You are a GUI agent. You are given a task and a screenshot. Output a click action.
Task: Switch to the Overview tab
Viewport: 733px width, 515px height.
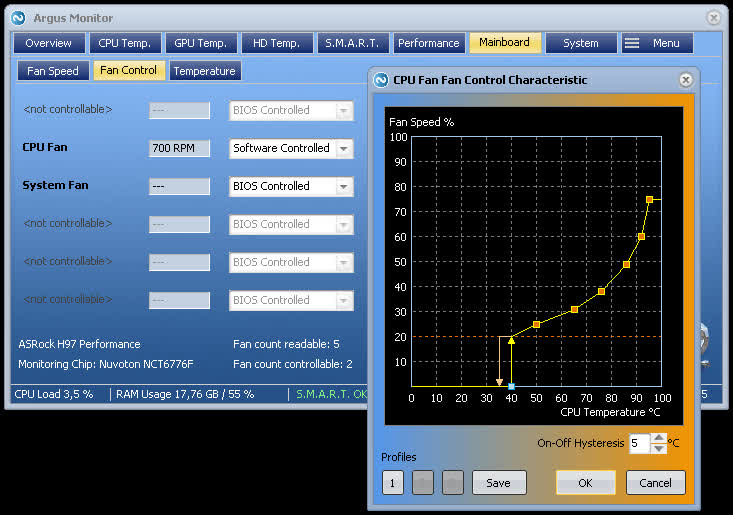(x=49, y=43)
